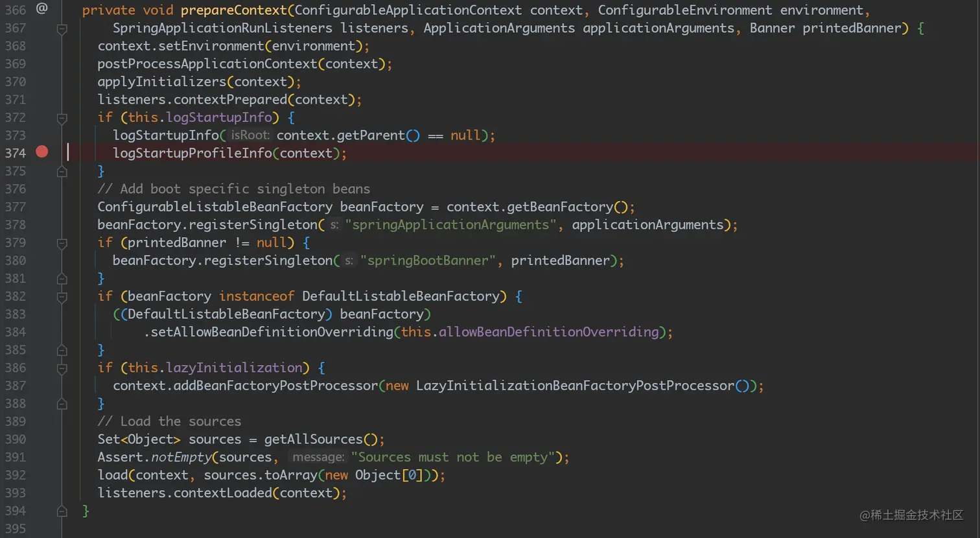Click line number 390 in the gutter
Viewport: 980px width, 538px height.
click(16, 439)
